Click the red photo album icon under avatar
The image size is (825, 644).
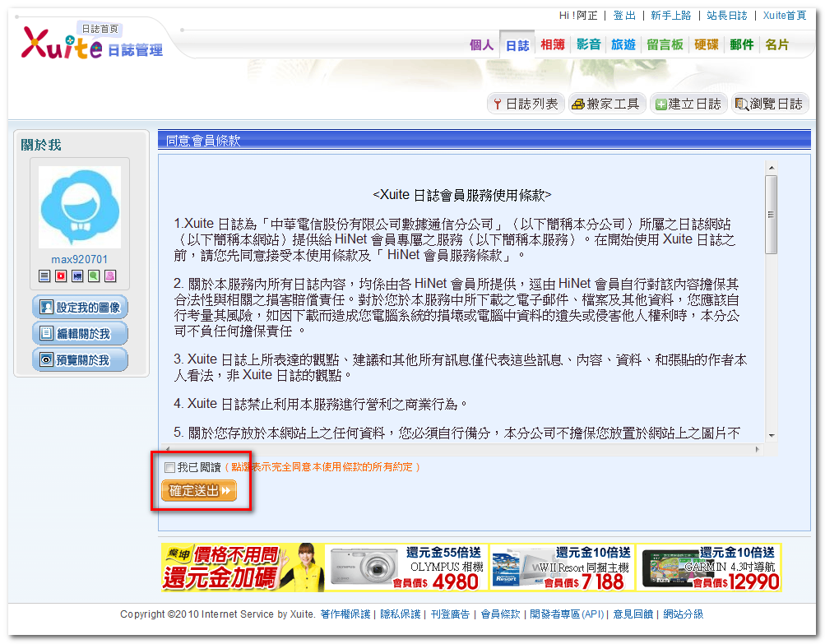(61, 276)
